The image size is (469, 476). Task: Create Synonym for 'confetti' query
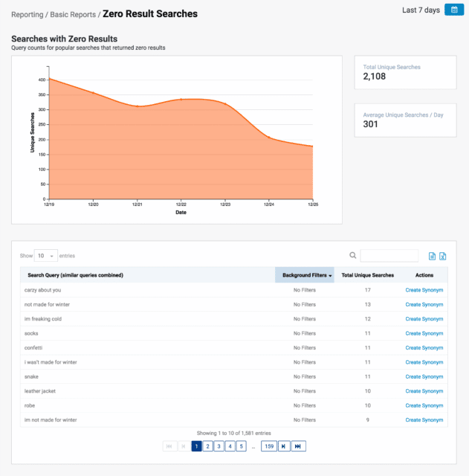(x=424, y=347)
